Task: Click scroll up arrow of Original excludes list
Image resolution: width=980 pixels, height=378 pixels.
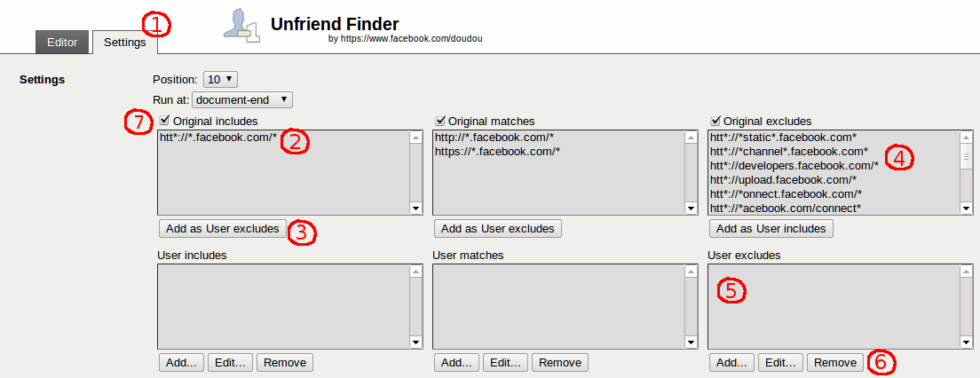Action: point(966,138)
